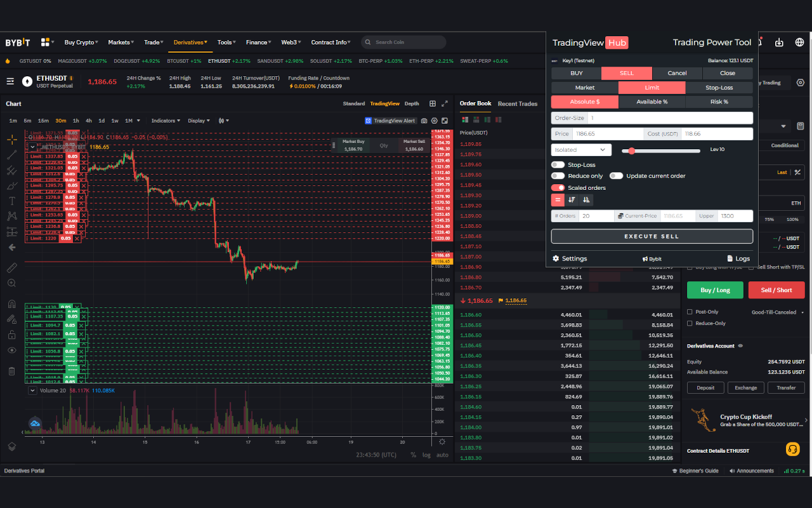
Task: Choose the text annotation tool
Action: click(11, 201)
